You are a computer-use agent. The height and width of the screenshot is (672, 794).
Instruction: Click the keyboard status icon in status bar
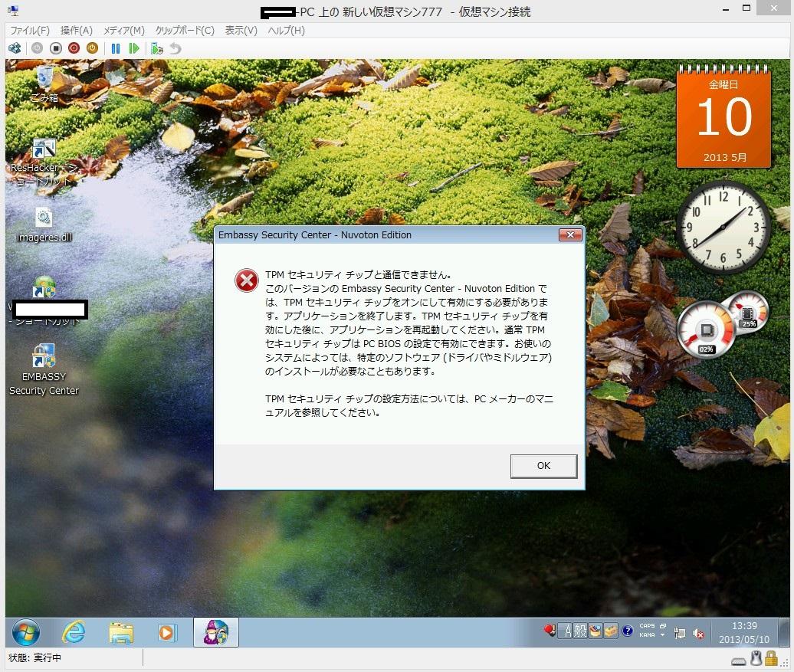[x=739, y=661]
